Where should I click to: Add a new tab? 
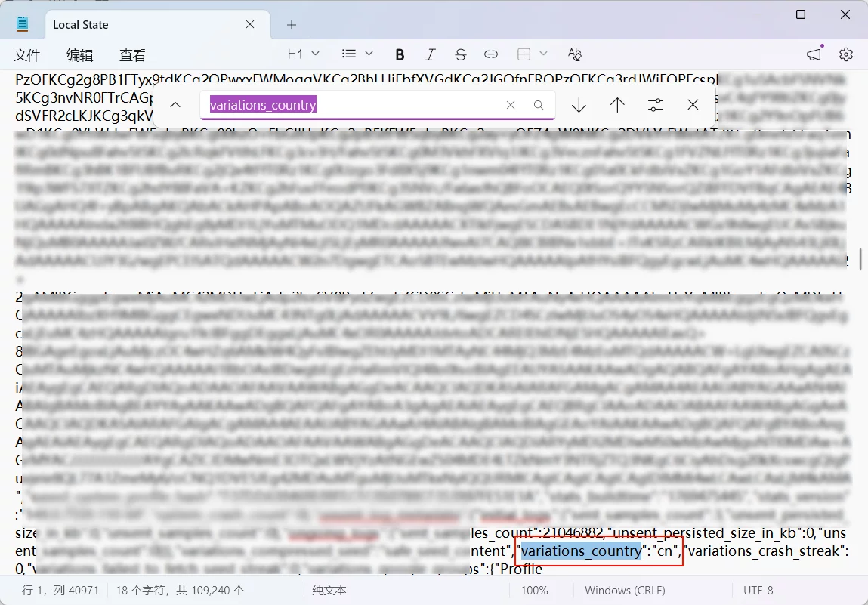point(292,25)
